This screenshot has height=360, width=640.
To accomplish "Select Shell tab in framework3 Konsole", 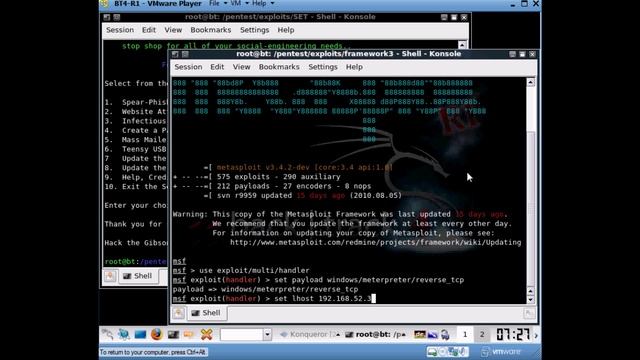I will [x=207, y=313].
